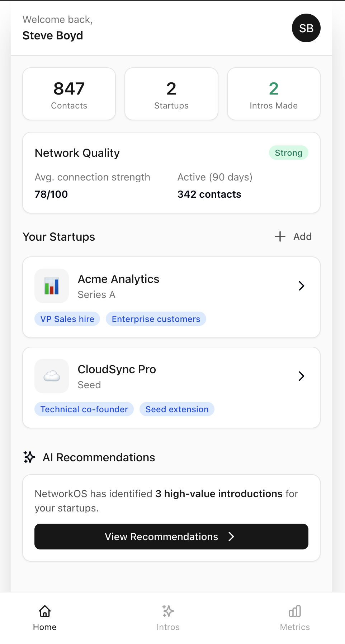Select the Technical co-founder tag
Viewport: 345px width, 644px height.
[84, 409]
